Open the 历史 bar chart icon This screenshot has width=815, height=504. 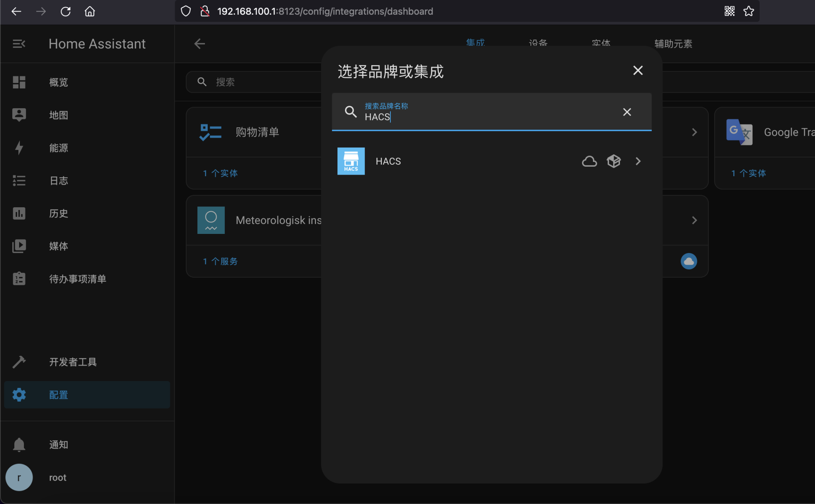pyautogui.click(x=19, y=213)
